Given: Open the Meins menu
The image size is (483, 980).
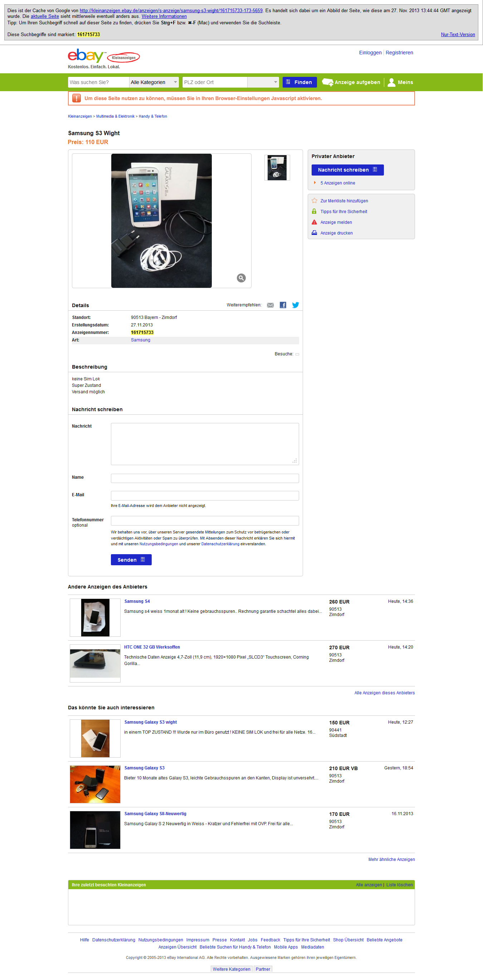Looking at the screenshot, I should [x=400, y=82].
